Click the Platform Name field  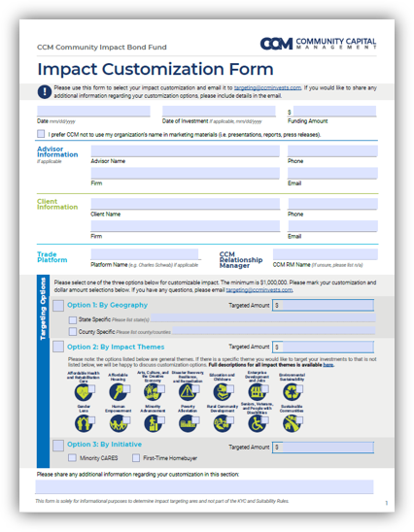coord(145,254)
